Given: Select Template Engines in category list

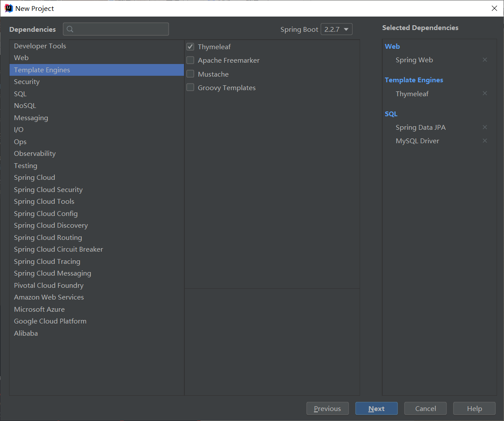Looking at the screenshot, I should click(x=97, y=70).
